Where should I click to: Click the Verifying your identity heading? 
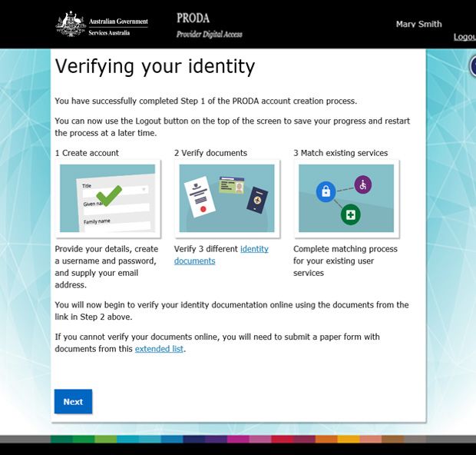(155, 67)
